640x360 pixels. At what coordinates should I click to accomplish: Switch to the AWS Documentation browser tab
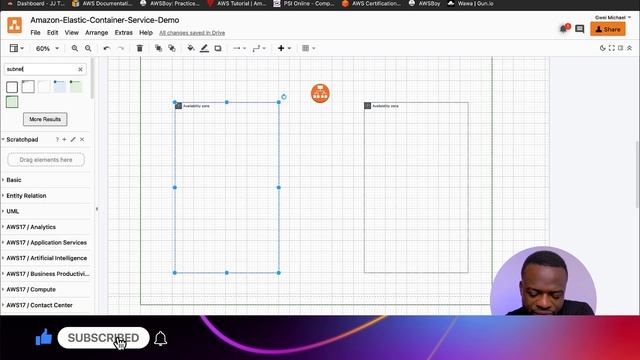(x=102, y=4)
